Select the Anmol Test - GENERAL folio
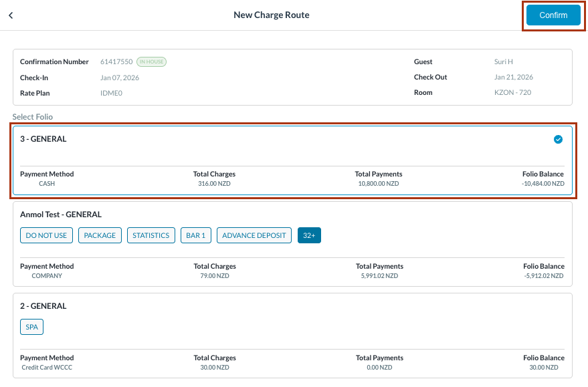 click(x=61, y=215)
